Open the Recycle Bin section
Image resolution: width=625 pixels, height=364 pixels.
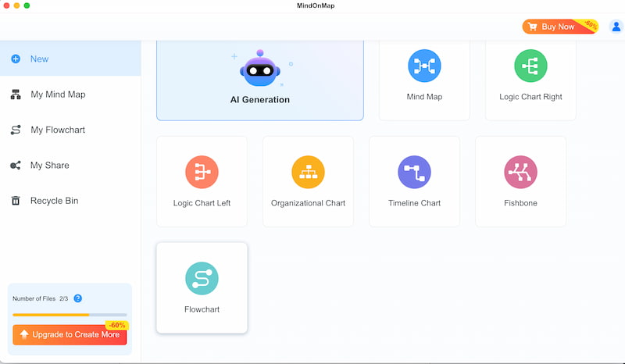coord(70,201)
